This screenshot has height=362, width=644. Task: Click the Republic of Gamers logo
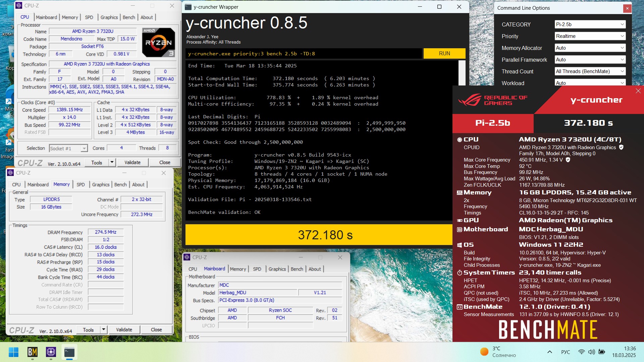493,100
